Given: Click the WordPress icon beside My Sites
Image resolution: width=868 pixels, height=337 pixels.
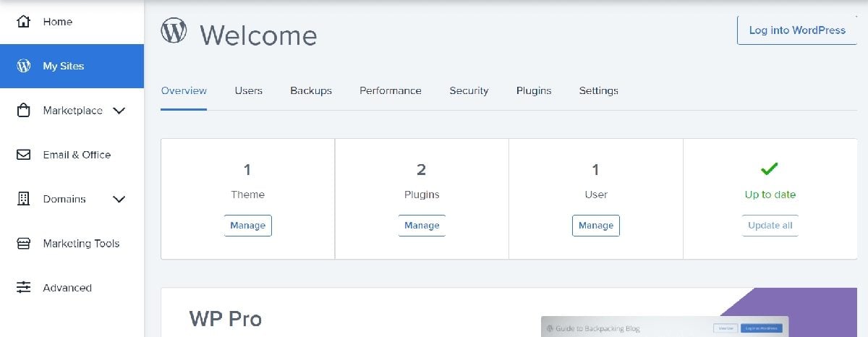Looking at the screenshot, I should coord(24,66).
